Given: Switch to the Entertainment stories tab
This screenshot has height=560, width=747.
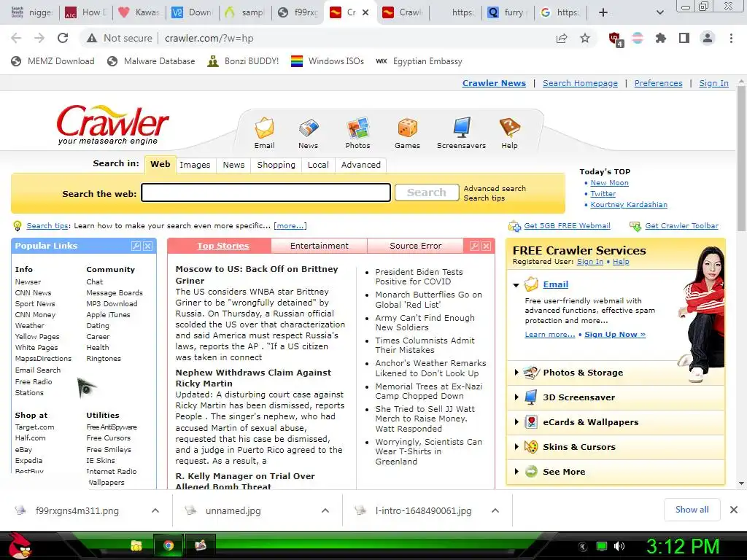Looking at the screenshot, I should click(x=320, y=246).
